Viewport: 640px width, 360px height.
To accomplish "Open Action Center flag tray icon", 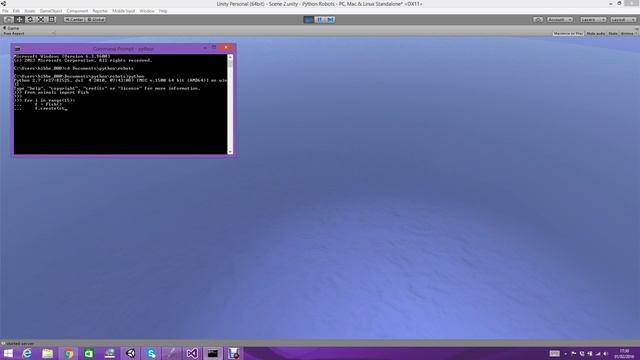I will point(573,353).
